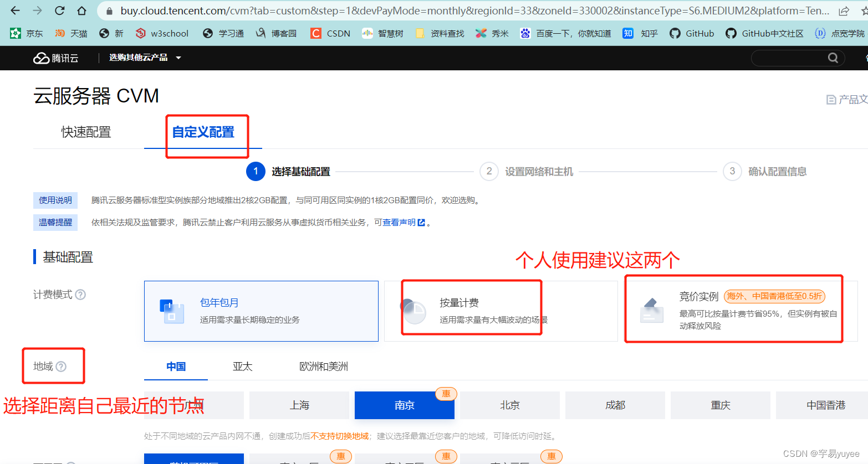Viewport: 868px width, 464px height.
Task: Open the 点宽学院 bookmark
Action: click(x=840, y=34)
